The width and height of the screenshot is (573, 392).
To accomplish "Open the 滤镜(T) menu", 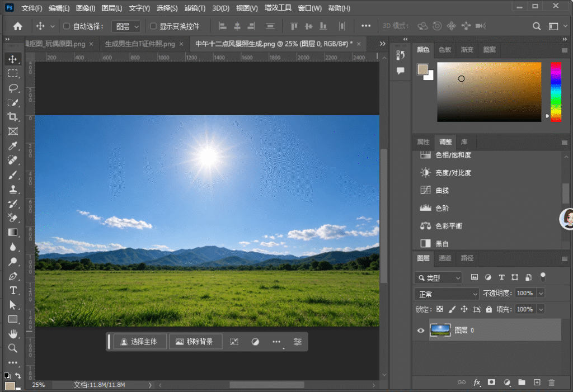I will [x=195, y=8].
